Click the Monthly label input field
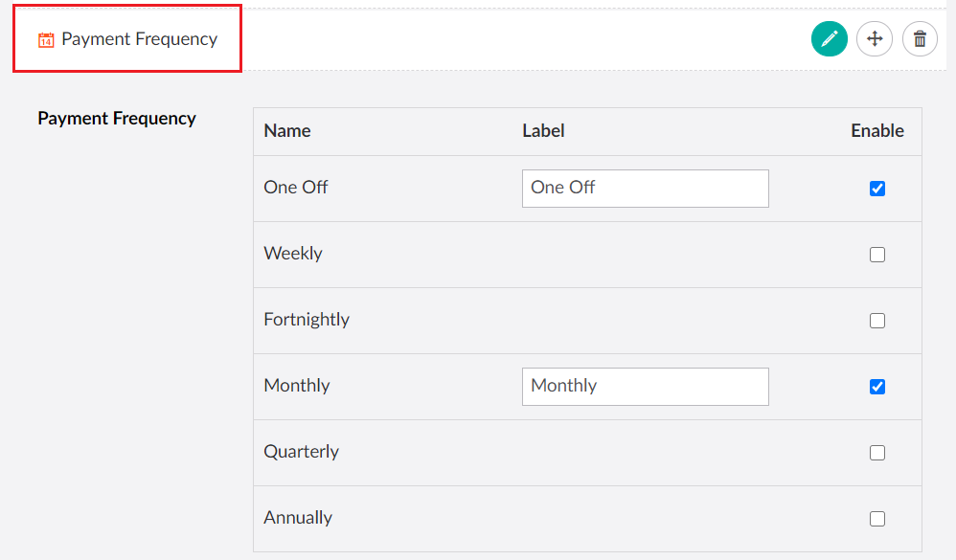The height and width of the screenshot is (560, 956). (x=645, y=387)
